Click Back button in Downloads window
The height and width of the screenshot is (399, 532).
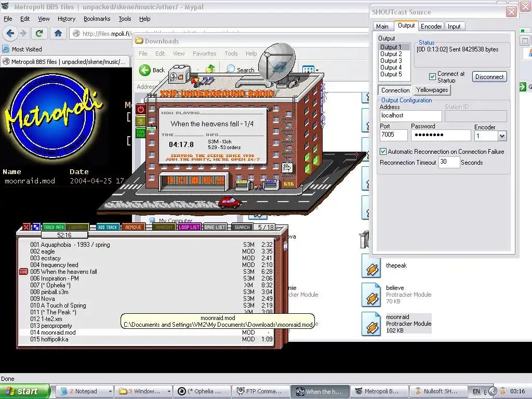152,70
